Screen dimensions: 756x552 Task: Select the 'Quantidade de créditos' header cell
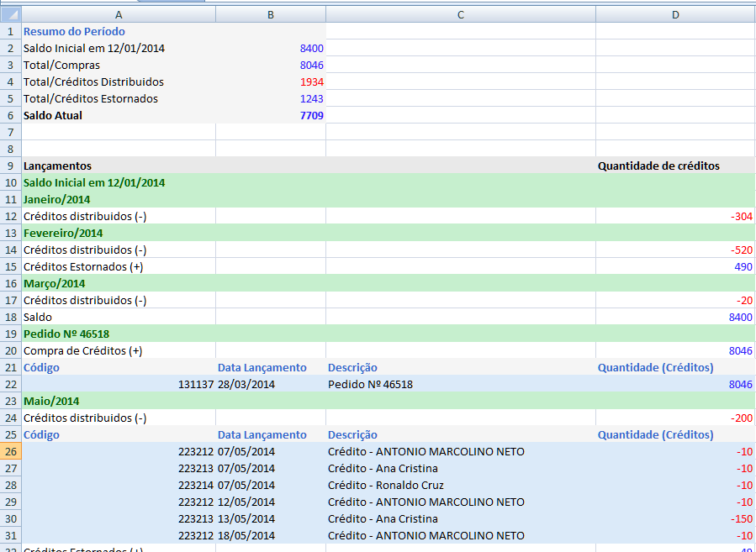coord(658,166)
